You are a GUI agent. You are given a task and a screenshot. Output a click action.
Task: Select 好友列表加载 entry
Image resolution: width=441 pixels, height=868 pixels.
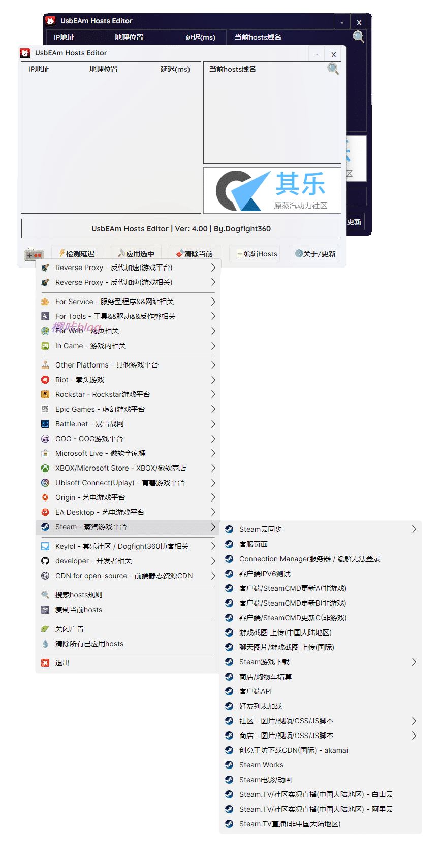pyautogui.click(x=321, y=706)
